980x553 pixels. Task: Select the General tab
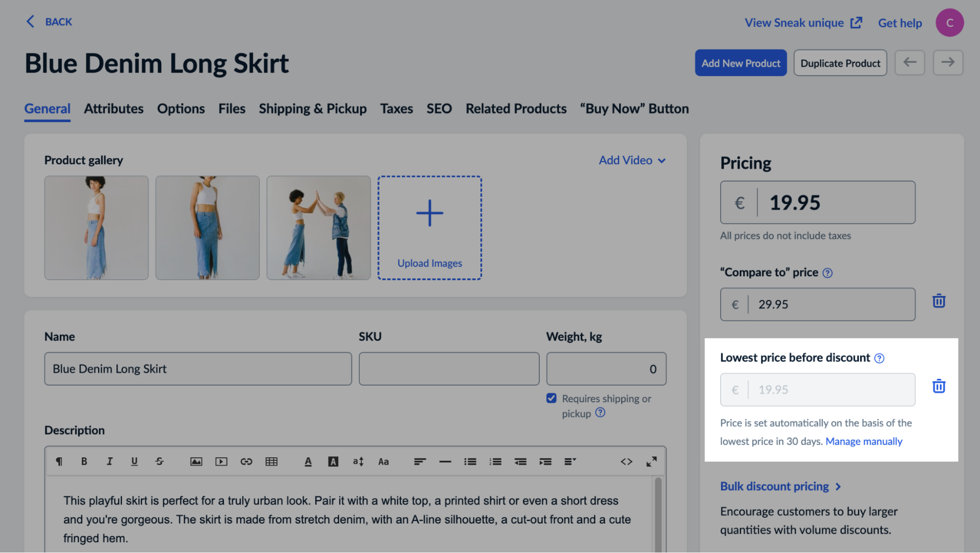(47, 108)
